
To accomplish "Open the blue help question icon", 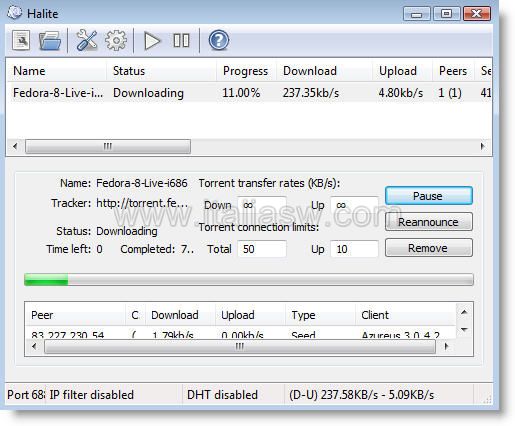I will point(218,40).
